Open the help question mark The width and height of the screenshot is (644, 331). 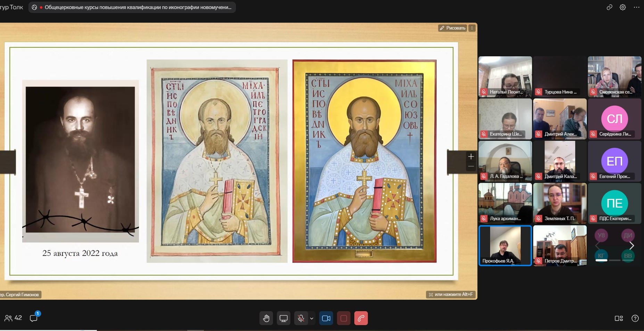[635, 318]
